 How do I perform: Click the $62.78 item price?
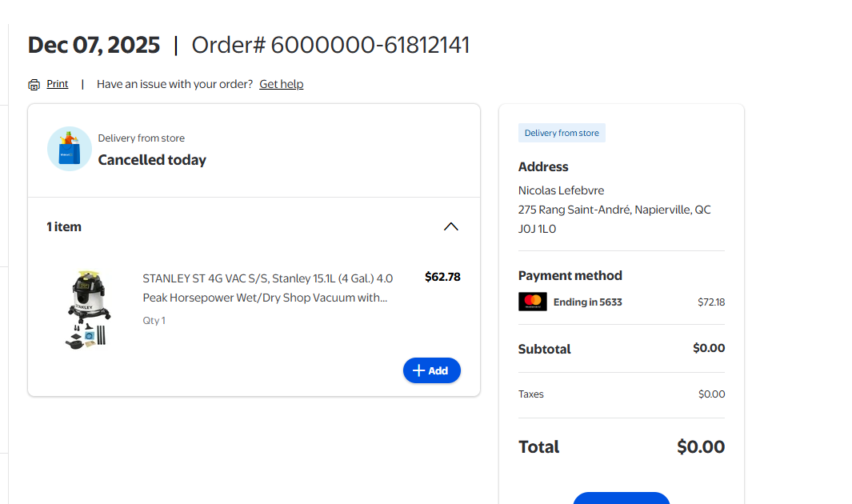point(442,277)
